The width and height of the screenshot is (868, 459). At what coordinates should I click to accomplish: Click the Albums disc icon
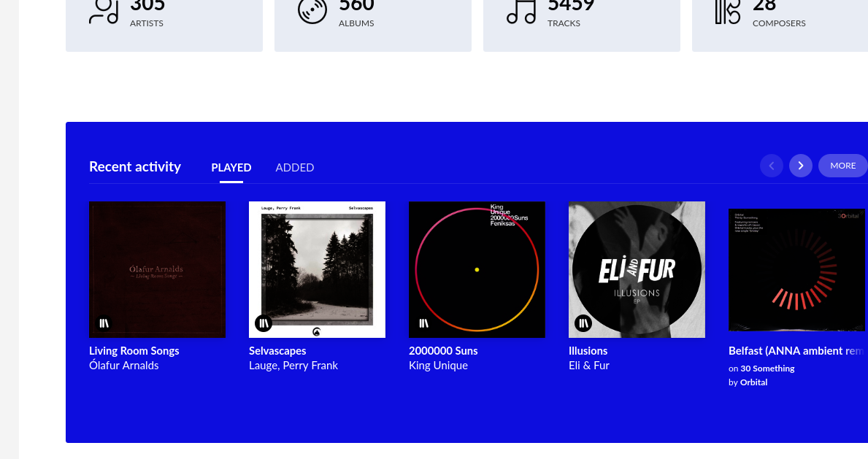tap(312, 11)
